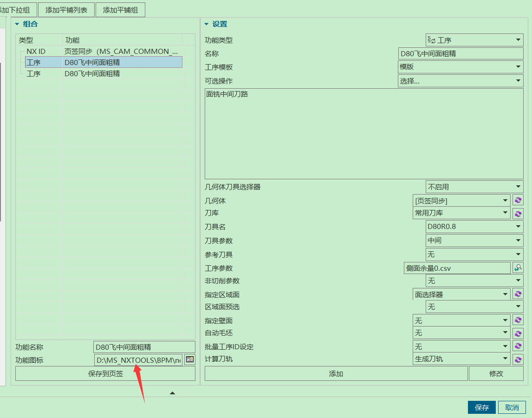Open the 几何体 dropdown showing 页签同步
This screenshot has height=418, width=532.
461,201
